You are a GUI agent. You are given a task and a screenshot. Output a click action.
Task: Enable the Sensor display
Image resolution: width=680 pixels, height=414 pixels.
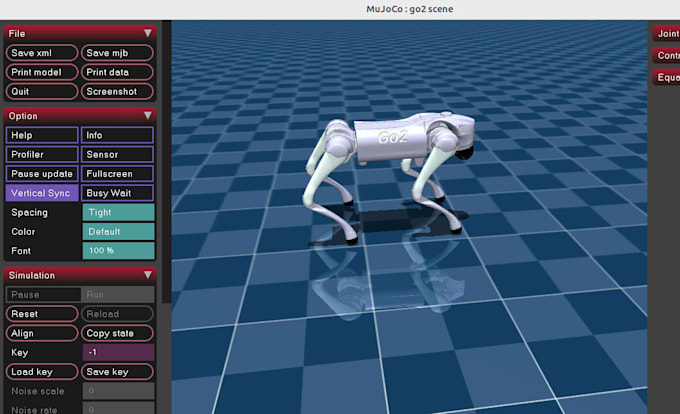(117, 154)
